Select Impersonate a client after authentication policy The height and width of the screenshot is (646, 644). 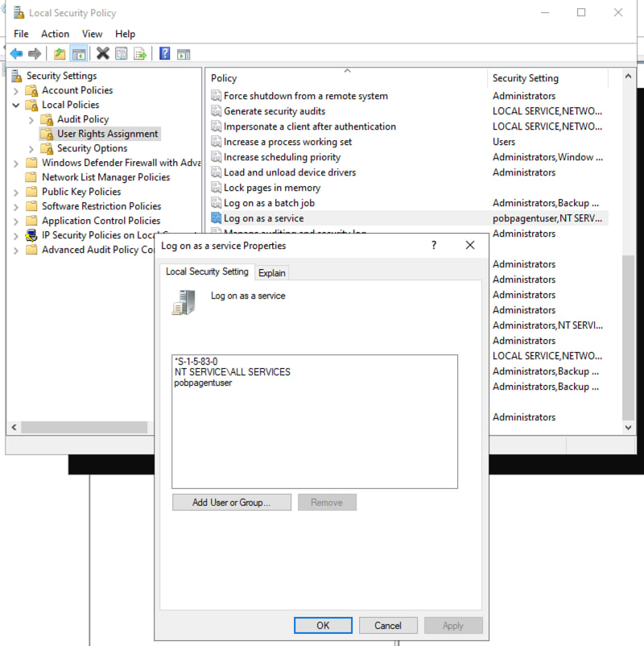[x=310, y=126]
